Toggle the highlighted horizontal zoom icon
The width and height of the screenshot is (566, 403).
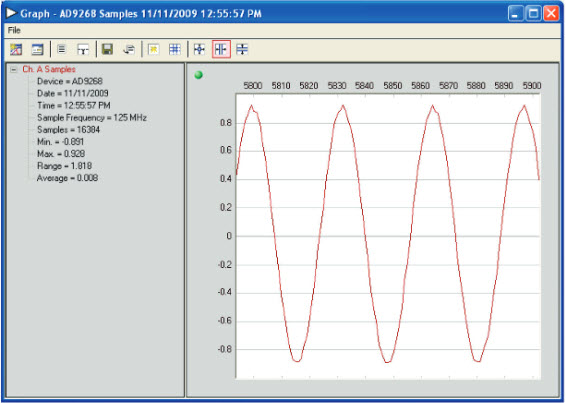click(221, 49)
